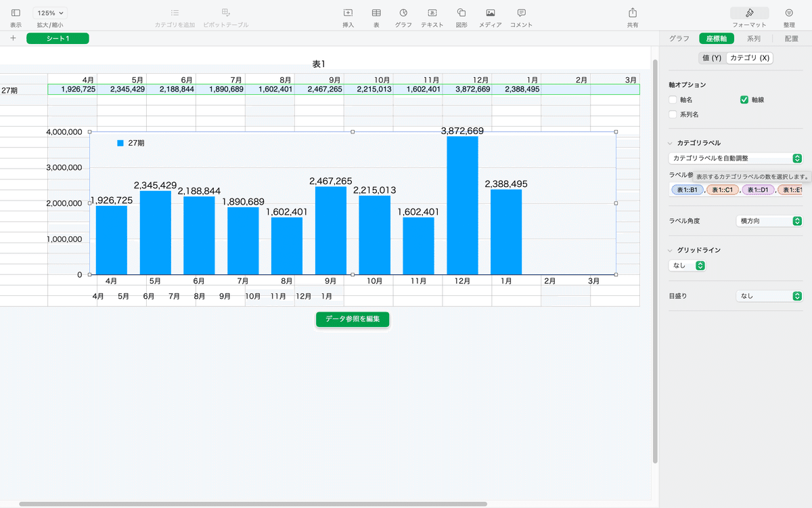This screenshot has width=812, height=508.
Task: Open カテゴリラベルを自動調整 dropdown
Action: 736,158
